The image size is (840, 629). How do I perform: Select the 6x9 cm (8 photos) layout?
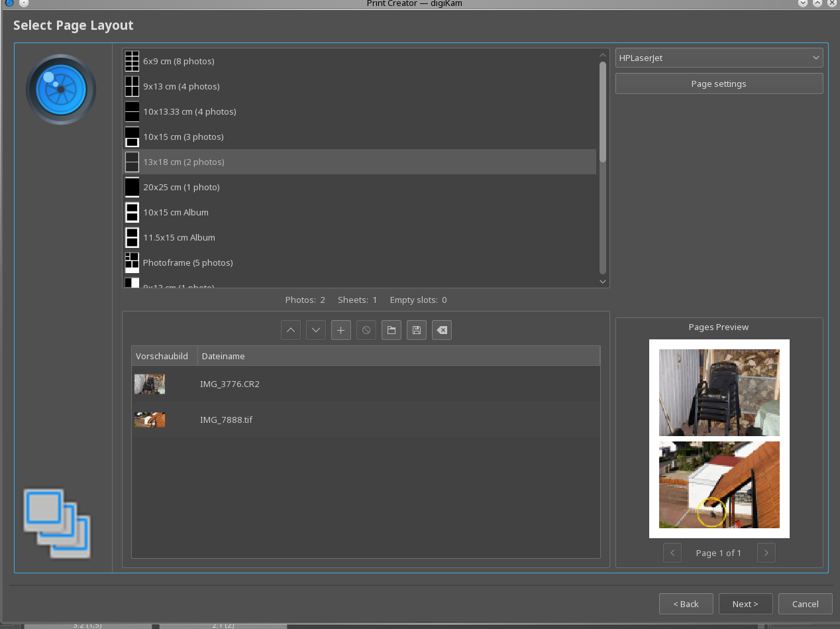pos(178,61)
